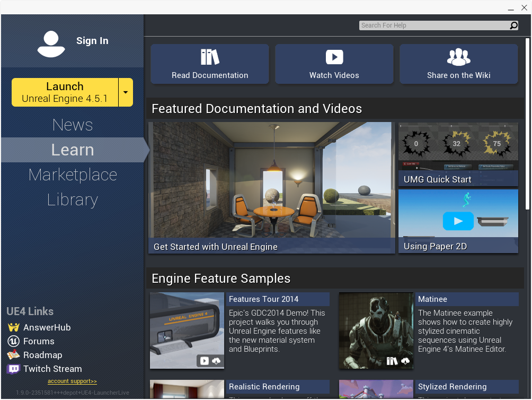This screenshot has height=400, width=532.
Task: Close the launcher window
Action: tap(524, 7)
